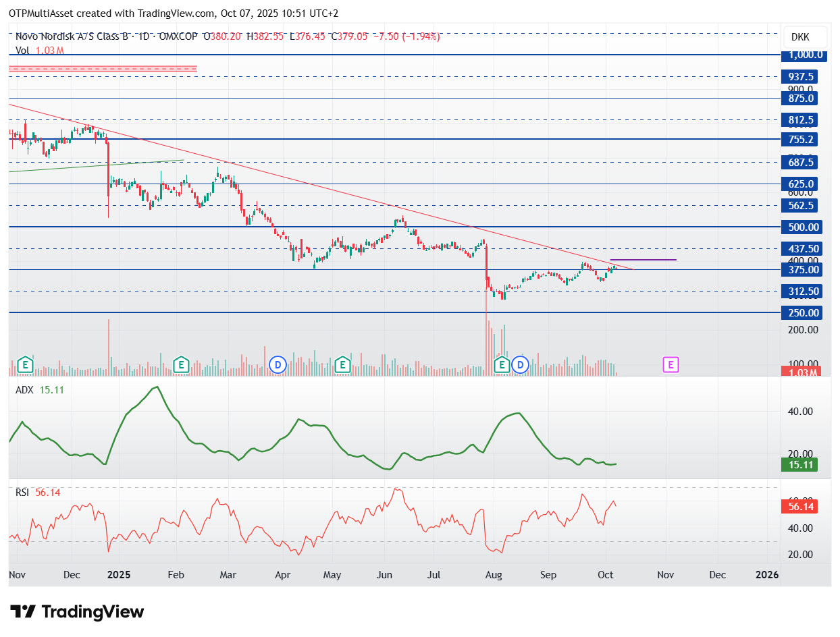Viewport: 840px width, 637px height.
Task: Click the August dividend D marker
Action: point(520,365)
